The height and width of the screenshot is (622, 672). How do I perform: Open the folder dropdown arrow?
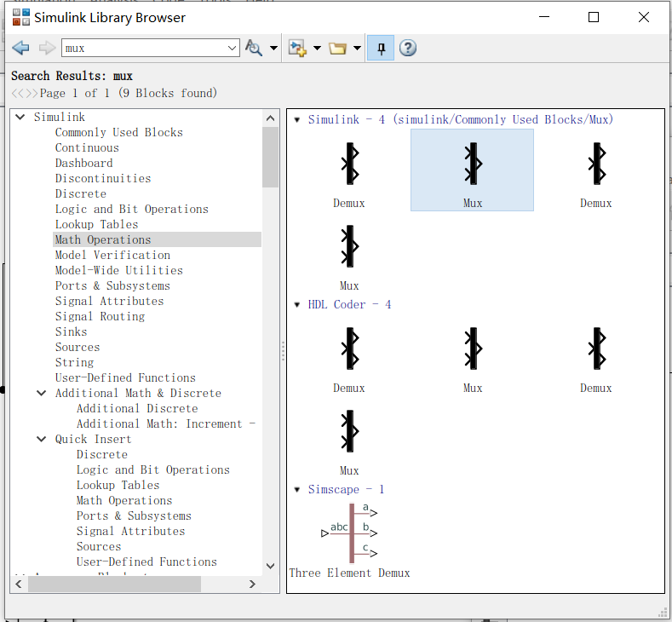point(357,48)
